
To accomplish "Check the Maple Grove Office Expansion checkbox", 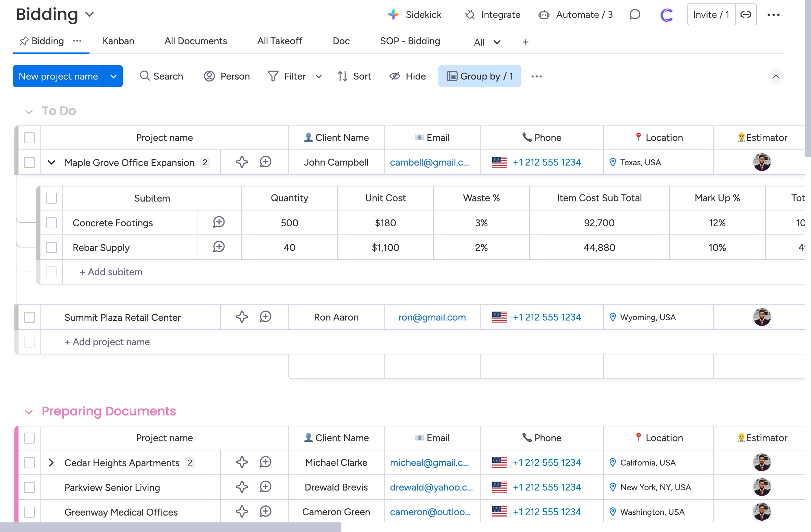I will point(29,162).
